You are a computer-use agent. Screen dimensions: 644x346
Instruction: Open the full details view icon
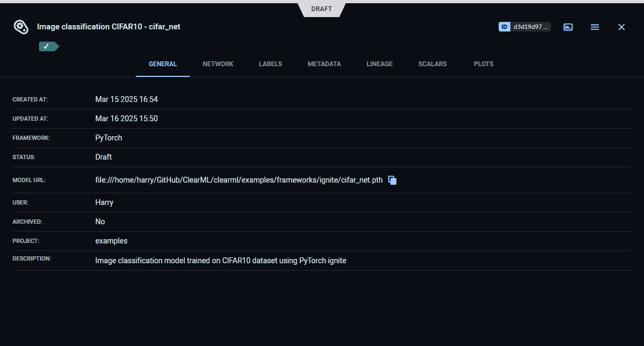568,27
